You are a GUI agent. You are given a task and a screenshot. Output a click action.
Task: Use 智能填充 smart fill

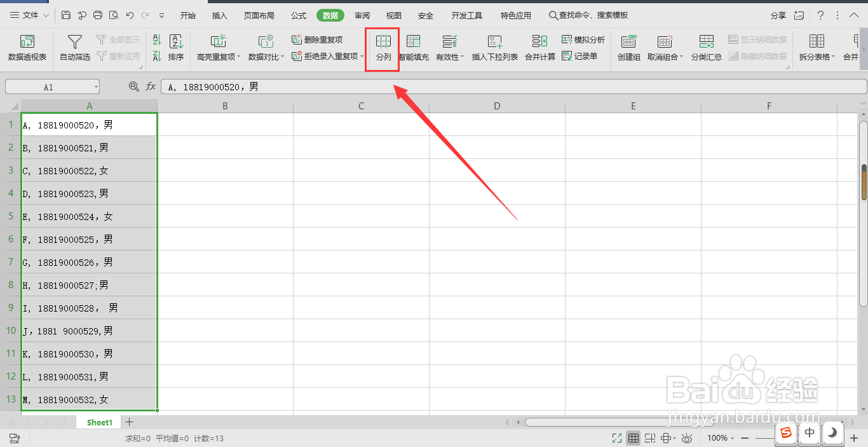coord(414,48)
